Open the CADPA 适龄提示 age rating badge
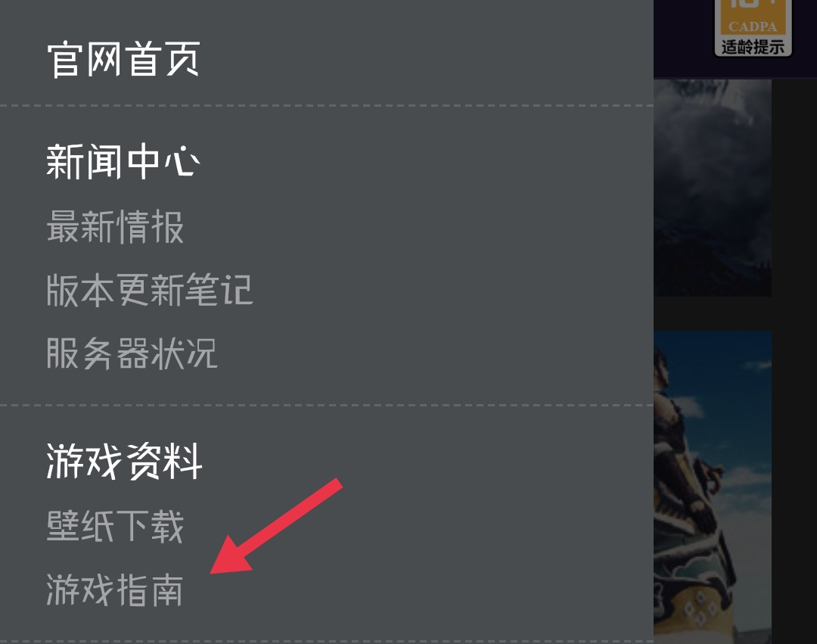Image resolution: width=817 pixels, height=644 pixels. [753, 27]
